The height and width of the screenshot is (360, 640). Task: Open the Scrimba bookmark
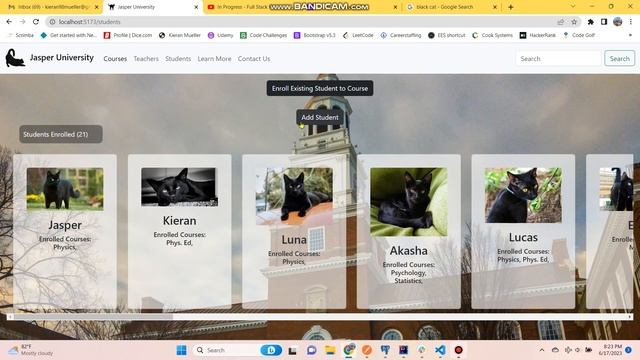click(x=21, y=35)
